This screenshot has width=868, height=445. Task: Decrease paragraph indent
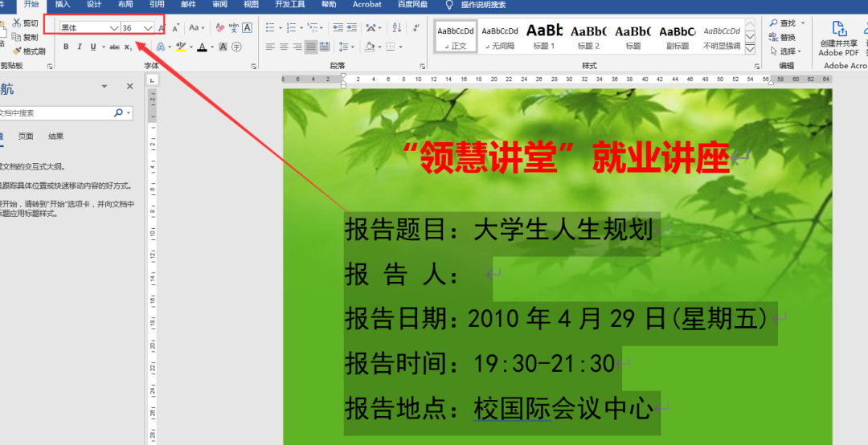338,27
